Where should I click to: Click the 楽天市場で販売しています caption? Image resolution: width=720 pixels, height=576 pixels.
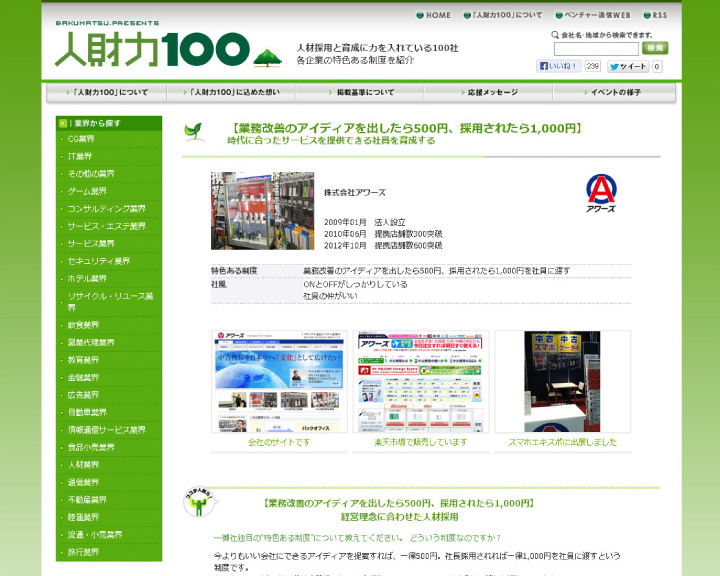[421, 442]
